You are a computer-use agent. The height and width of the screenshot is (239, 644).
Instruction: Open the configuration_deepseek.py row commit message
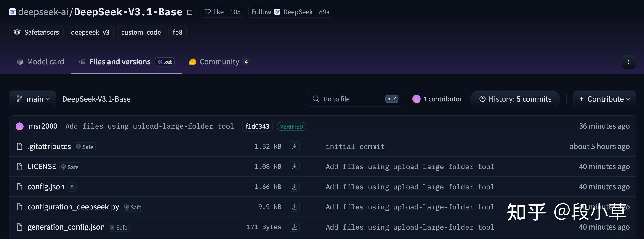pos(410,207)
